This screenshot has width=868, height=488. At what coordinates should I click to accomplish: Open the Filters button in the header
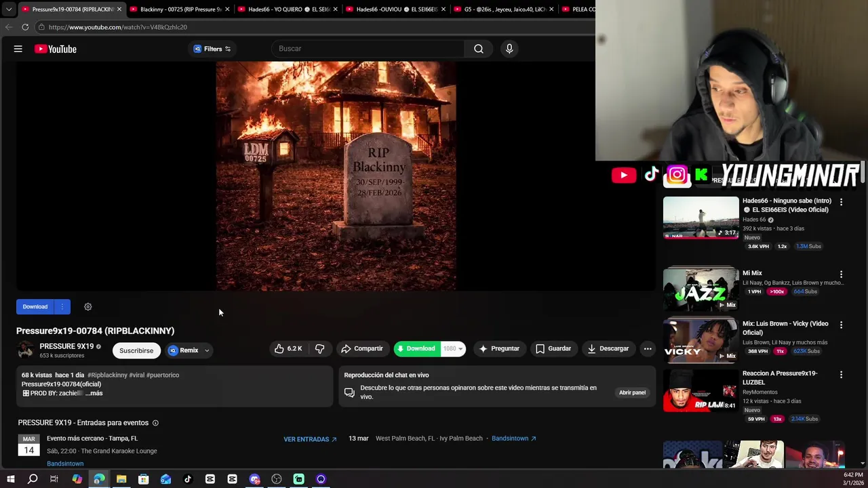coord(212,49)
